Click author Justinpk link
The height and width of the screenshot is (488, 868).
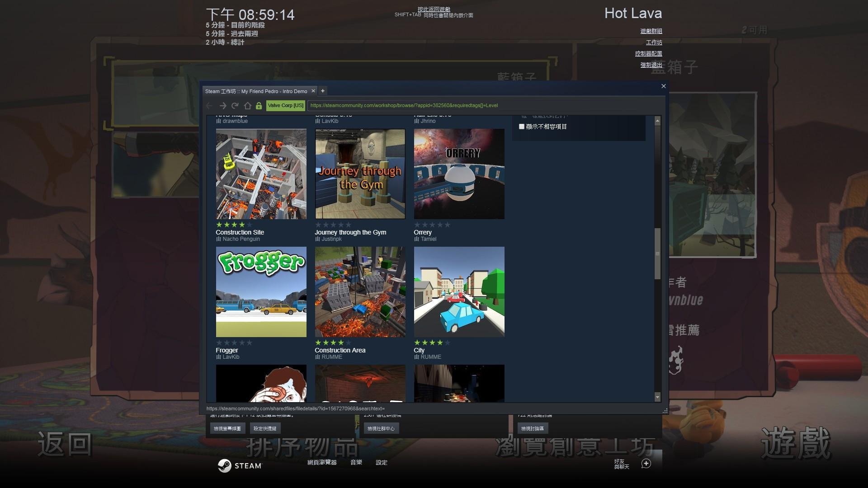(331, 239)
